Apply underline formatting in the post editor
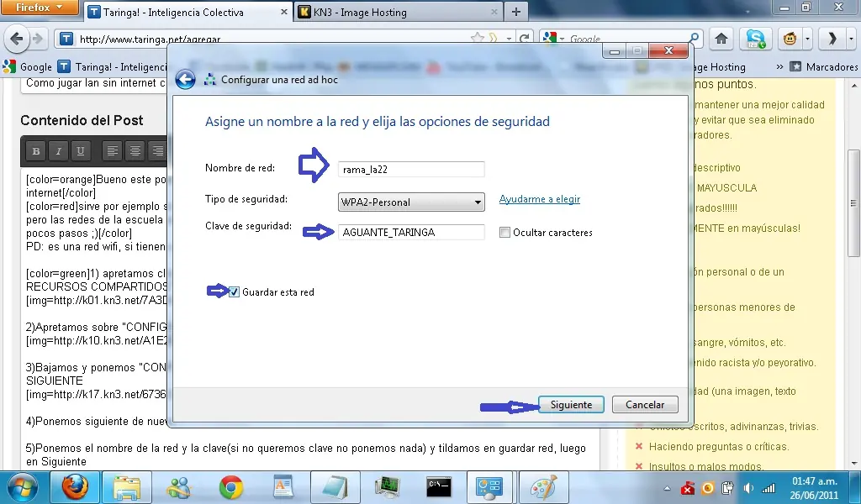This screenshot has width=861, height=504. [81, 151]
